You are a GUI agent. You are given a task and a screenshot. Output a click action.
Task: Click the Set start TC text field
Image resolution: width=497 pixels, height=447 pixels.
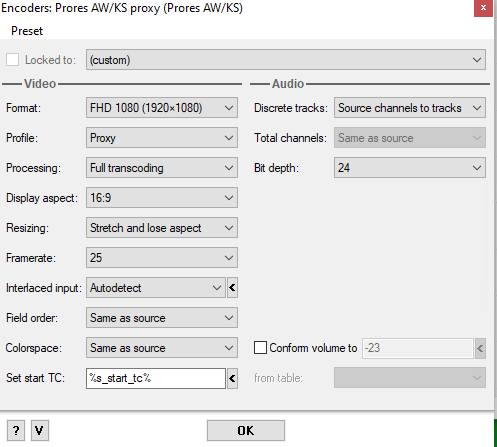[x=156, y=378]
